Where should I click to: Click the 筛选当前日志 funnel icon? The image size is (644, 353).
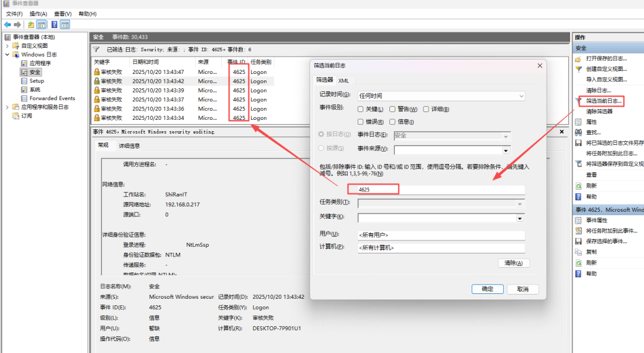point(578,101)
